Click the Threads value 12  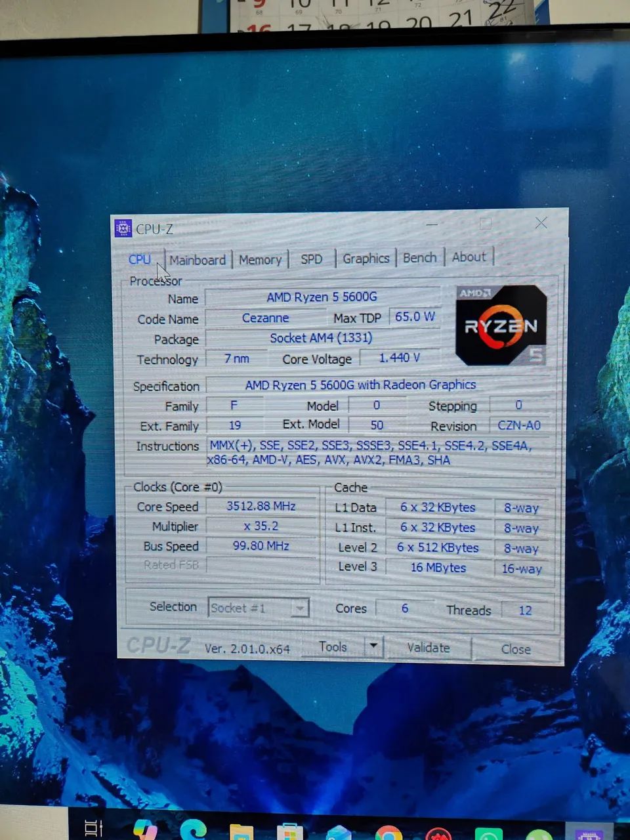click(526, 610)
